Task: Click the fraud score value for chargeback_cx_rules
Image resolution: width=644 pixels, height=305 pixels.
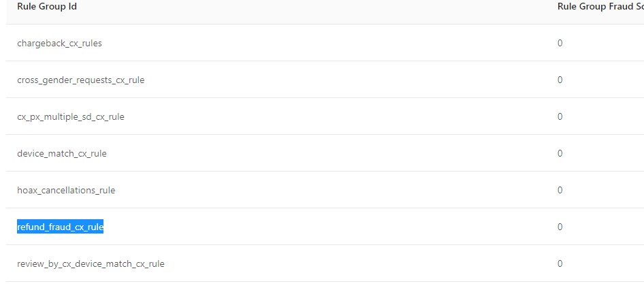Action: click(560, 44)
